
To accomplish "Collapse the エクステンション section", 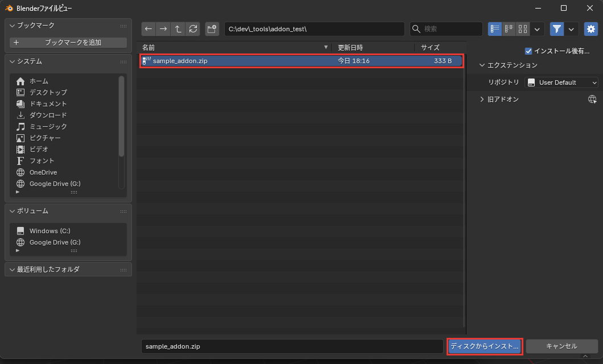I will [482, 65].
